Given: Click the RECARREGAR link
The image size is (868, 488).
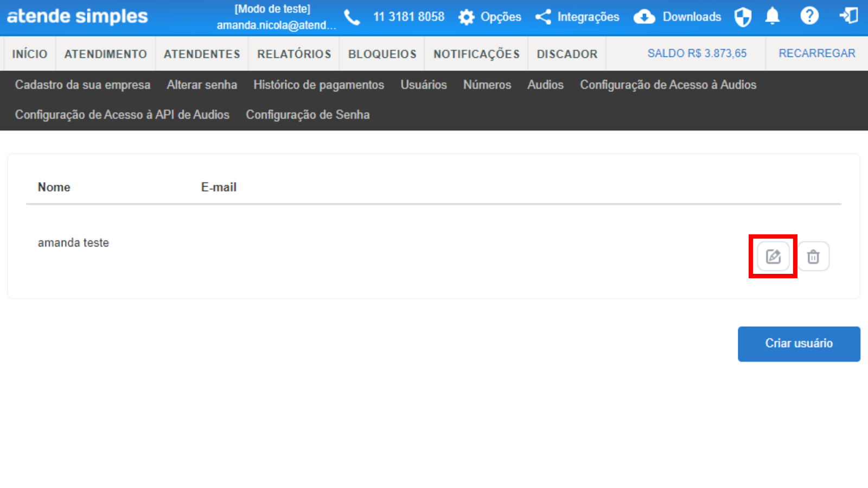Looking at the screenshot, I should pyautogui.click(x=816, y=53).
